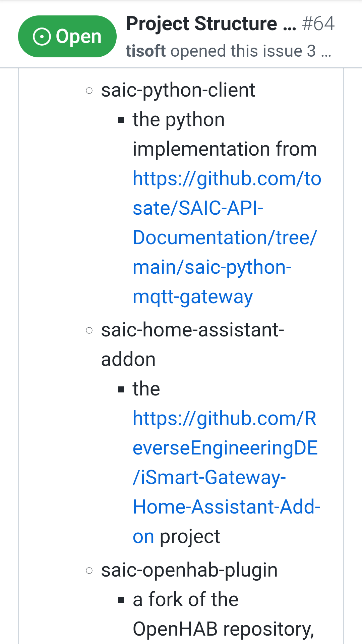
Task: Click the 'OpenHAB repository,' text
Action: 223,629
